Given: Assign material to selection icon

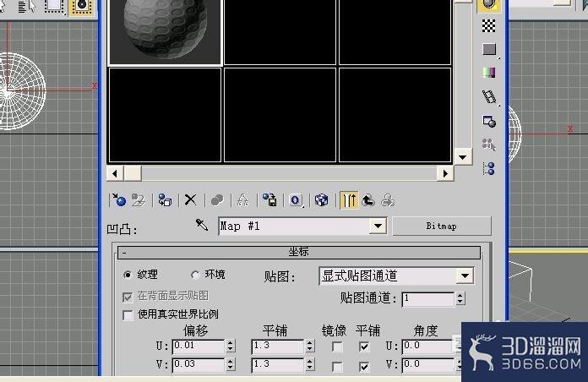Looking at the screenshot, I should (x=165, y=200).
